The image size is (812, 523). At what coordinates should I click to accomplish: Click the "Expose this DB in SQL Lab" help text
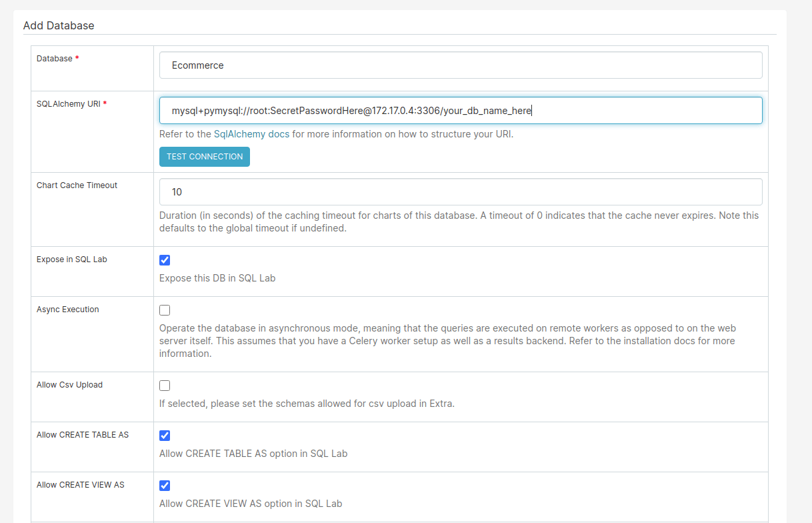pyautogui.click(x=217, y=278)
